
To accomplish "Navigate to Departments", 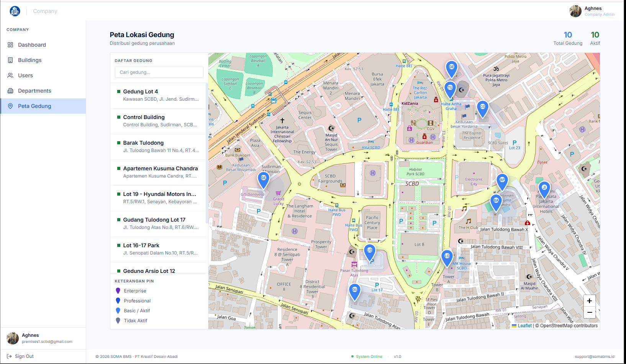I will pos(43,91).
